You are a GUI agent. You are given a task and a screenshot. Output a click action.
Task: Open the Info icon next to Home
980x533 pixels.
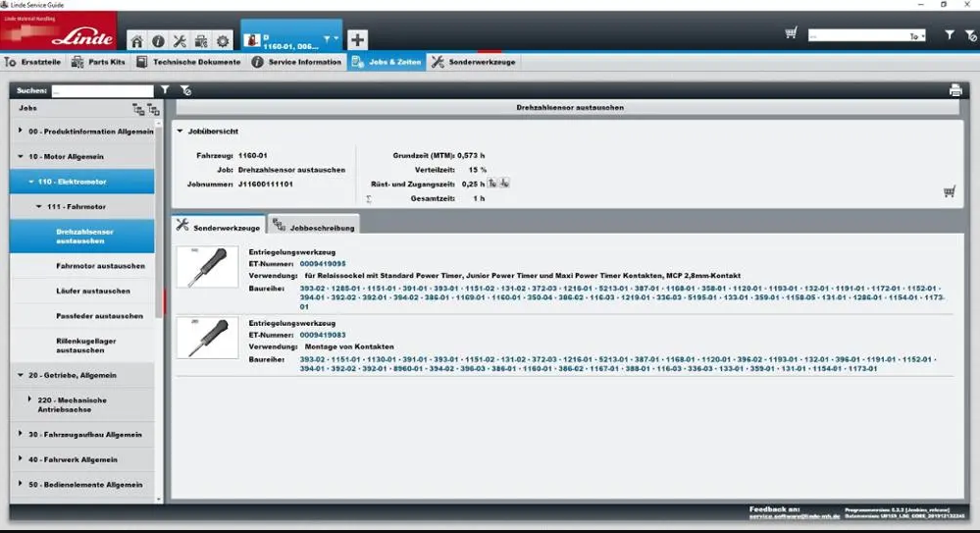tap(158, 41)
